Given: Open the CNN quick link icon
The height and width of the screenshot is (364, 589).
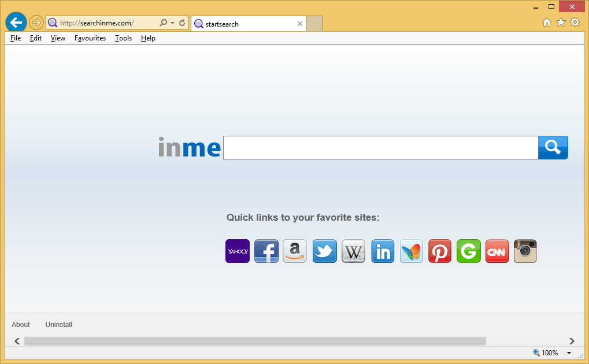Looking at the screenshot, I should coord(497,251).
